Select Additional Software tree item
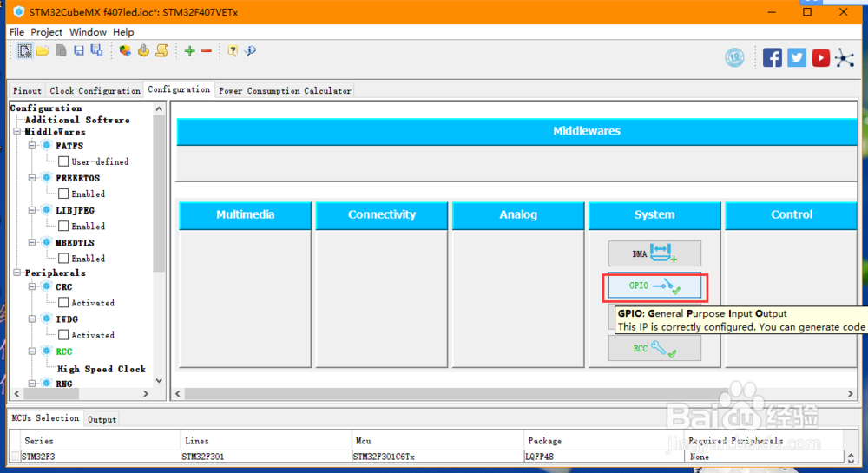 click(77, 120)
